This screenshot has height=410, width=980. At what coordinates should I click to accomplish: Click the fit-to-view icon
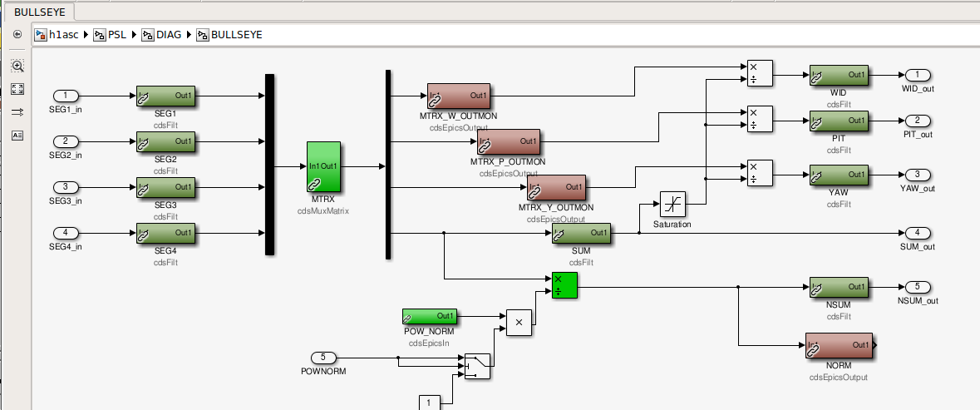pos(17,89)
